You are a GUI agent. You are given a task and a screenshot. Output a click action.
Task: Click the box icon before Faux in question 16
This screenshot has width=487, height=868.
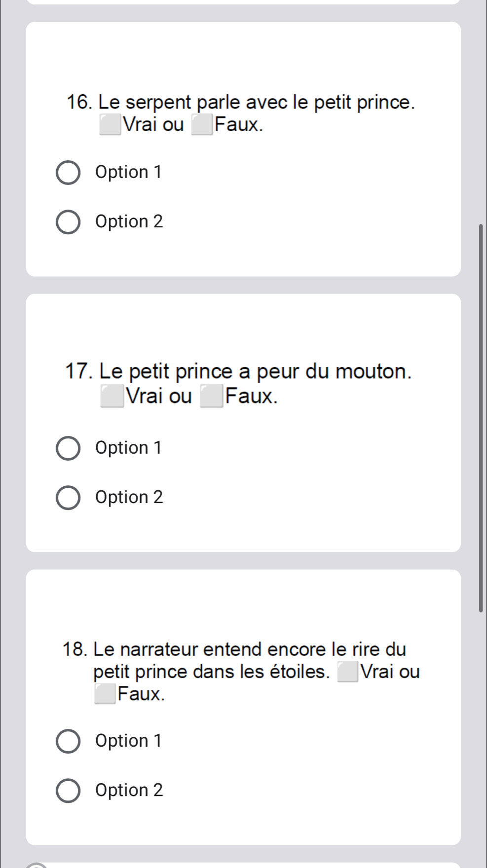(x=203, y=125)
